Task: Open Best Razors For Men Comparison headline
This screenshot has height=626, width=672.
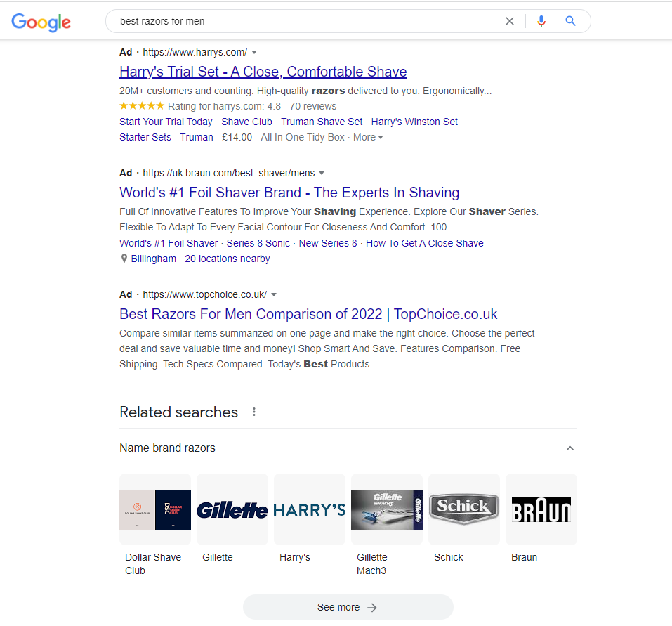Action: point(308,314)
